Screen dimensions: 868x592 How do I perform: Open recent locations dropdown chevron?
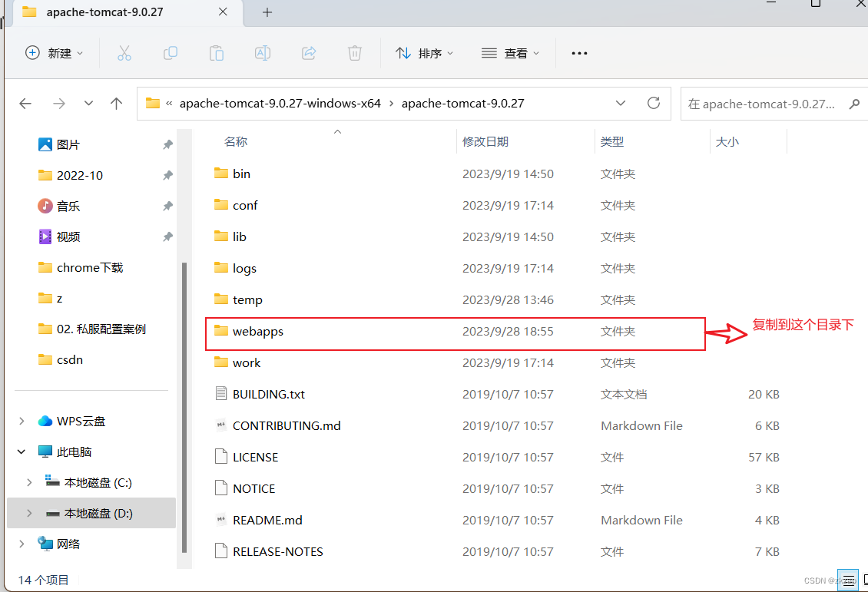click(88, 104)
